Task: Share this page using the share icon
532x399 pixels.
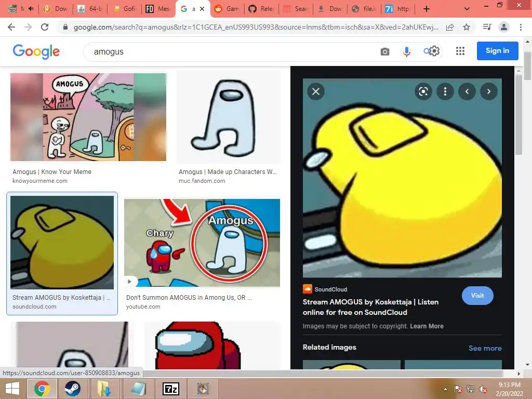Action: (x=450, y=27)
